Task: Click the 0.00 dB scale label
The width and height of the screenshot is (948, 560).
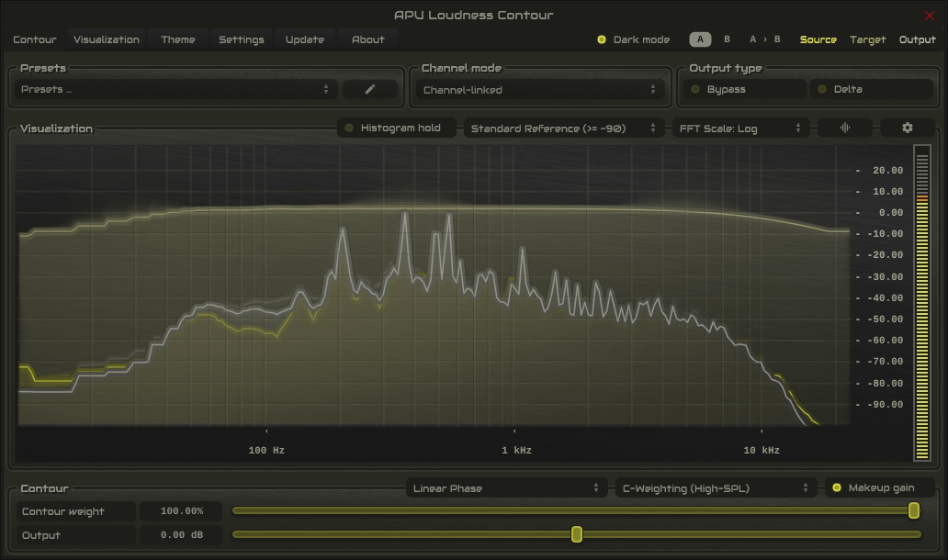Action: pos(890,213)
